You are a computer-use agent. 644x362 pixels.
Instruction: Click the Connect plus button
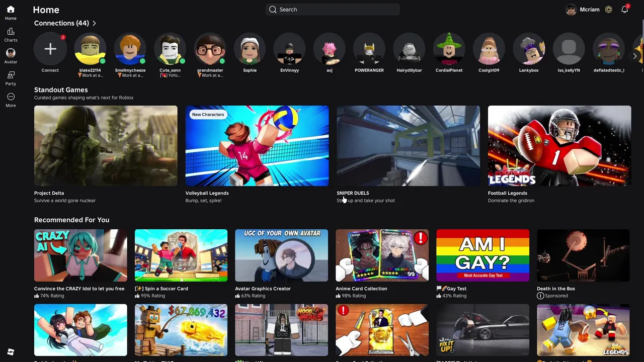pyautogui.click(x=50, y=49)
